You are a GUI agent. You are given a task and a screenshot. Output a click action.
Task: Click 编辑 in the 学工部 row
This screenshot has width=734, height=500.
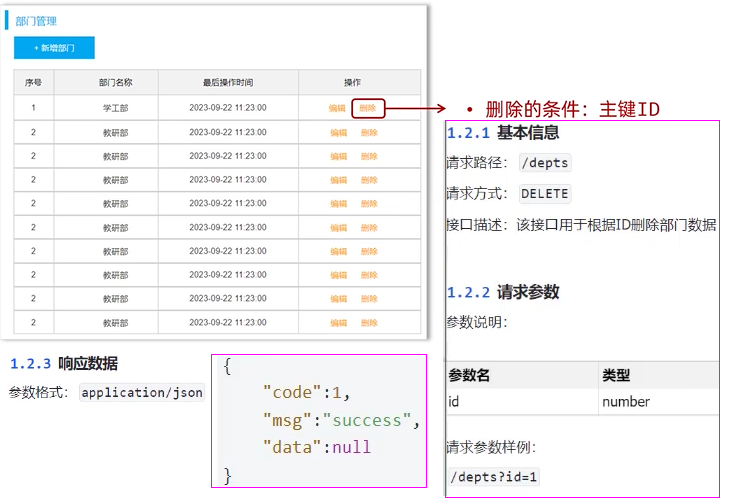click(337, 108)
